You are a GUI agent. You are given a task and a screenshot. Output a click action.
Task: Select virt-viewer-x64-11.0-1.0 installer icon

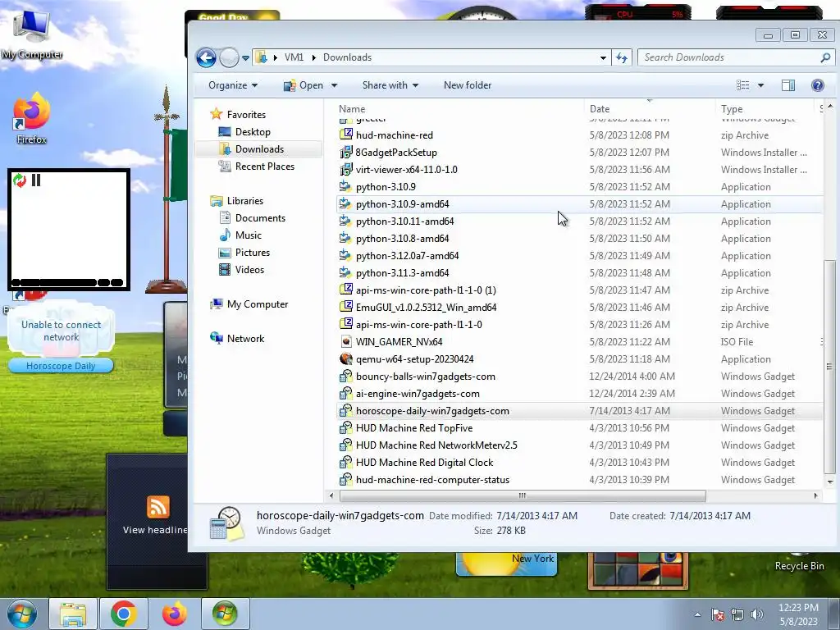pyautogui.click(x=346, y=169)
